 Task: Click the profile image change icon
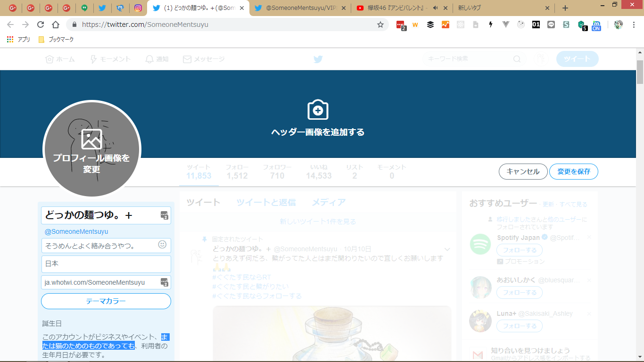[91, 139]
